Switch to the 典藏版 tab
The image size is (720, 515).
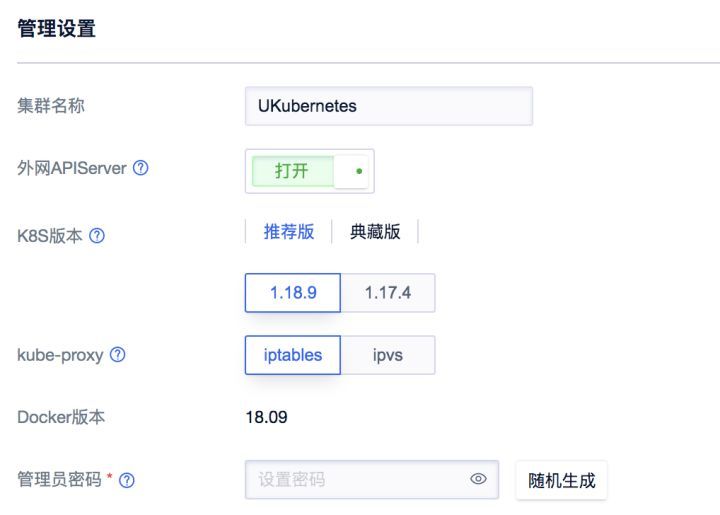click(x=375, y=232)
